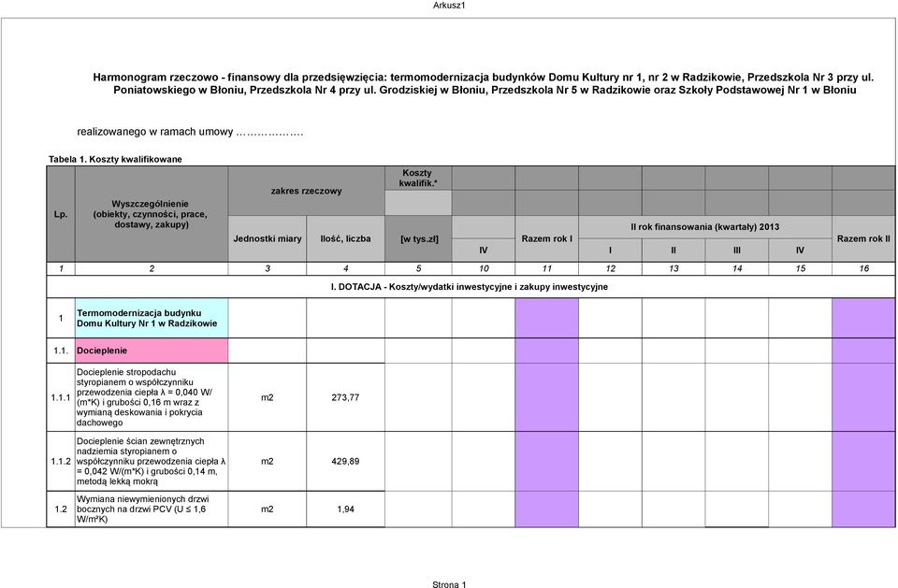Image resolution: width=898 pixels, height=588 pixels.
Task: Select the 'm2' unit in row 1.1.1
Action: pyautogui.click(x=268, y=397)
